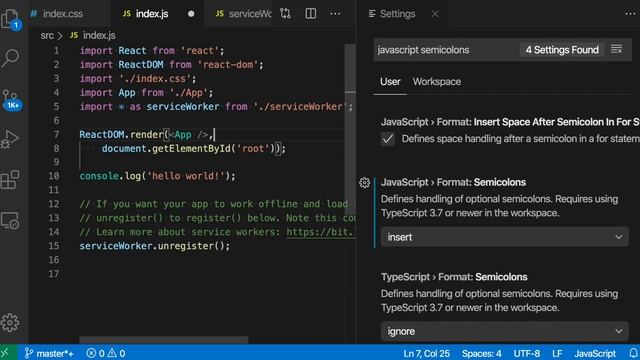
Task: Open the Extensions view
Action: tap(10, 180)
